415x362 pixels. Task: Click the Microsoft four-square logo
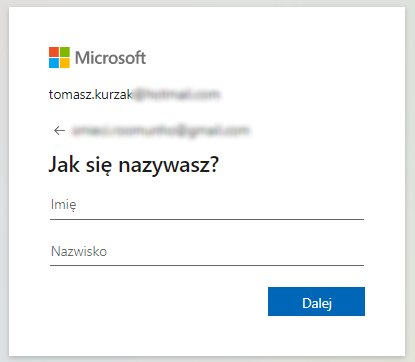pos(59,57)
